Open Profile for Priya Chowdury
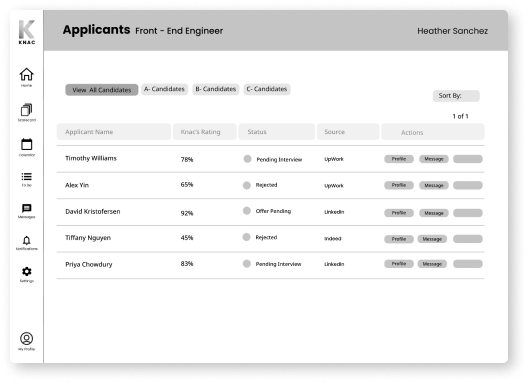This screenshot has height=383, width=528. 399,264
